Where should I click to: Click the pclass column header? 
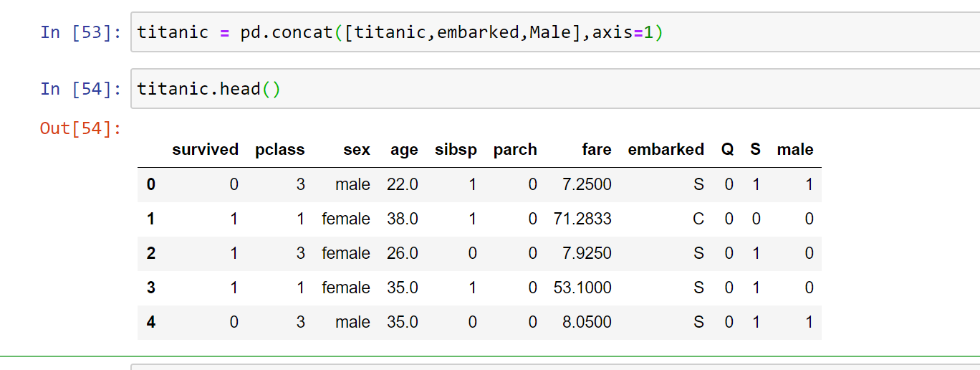(x=280, y=150)
